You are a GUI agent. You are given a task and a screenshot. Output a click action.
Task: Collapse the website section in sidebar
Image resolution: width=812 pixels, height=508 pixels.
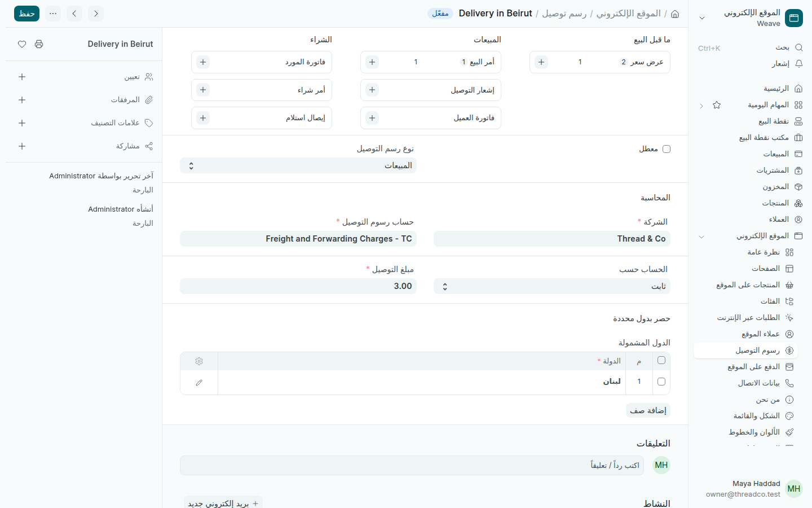tap(701, 237)
